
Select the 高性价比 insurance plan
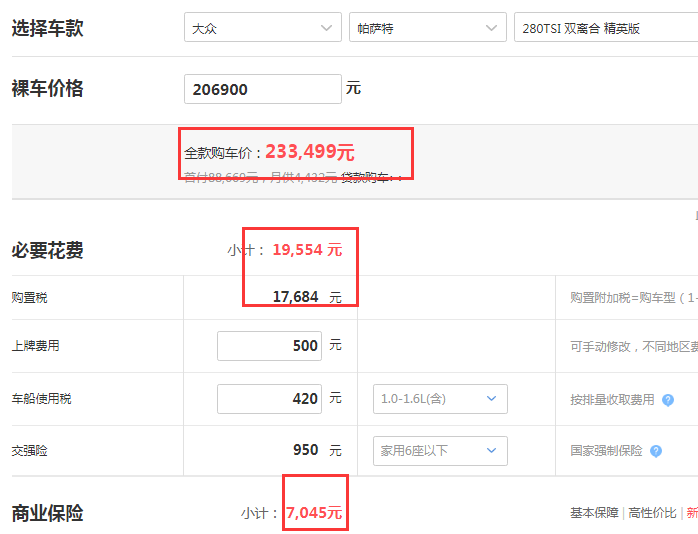[652, 513]
